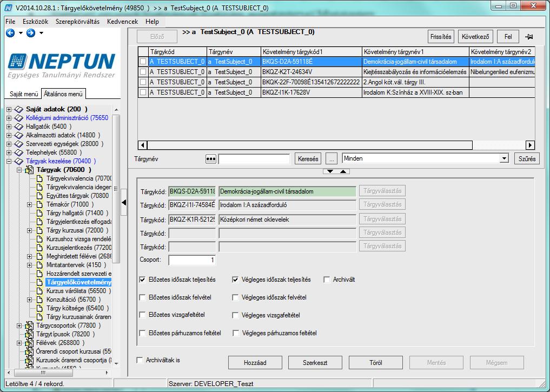Click the Csoport value field

pyautogui.click(x=192, y=260)
